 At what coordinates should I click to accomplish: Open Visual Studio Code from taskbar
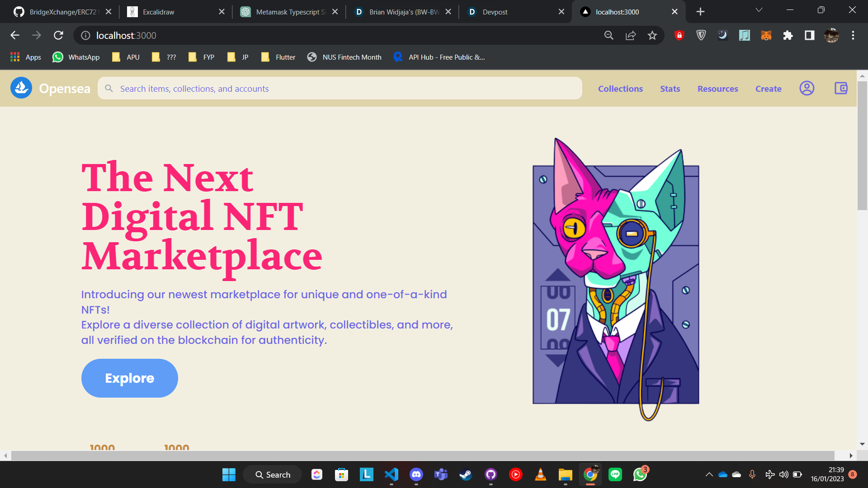pos(391,474)
